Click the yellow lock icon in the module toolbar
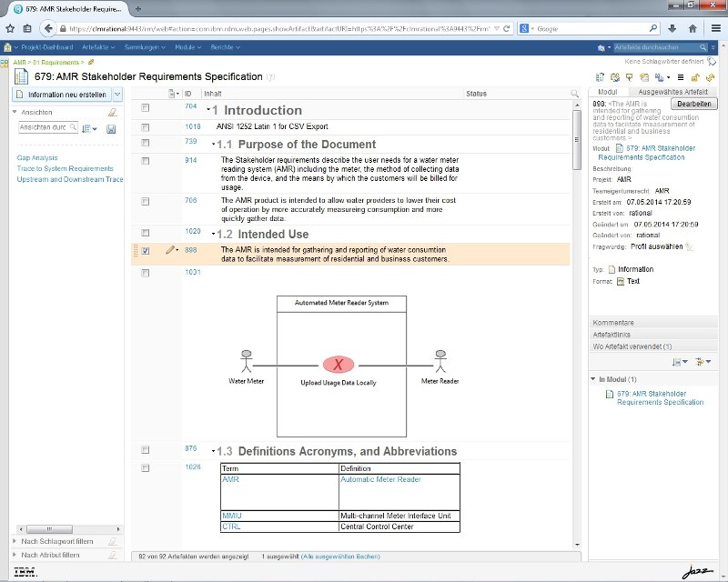This screenshot has height=582, width=728. click(x=695, y=77)
